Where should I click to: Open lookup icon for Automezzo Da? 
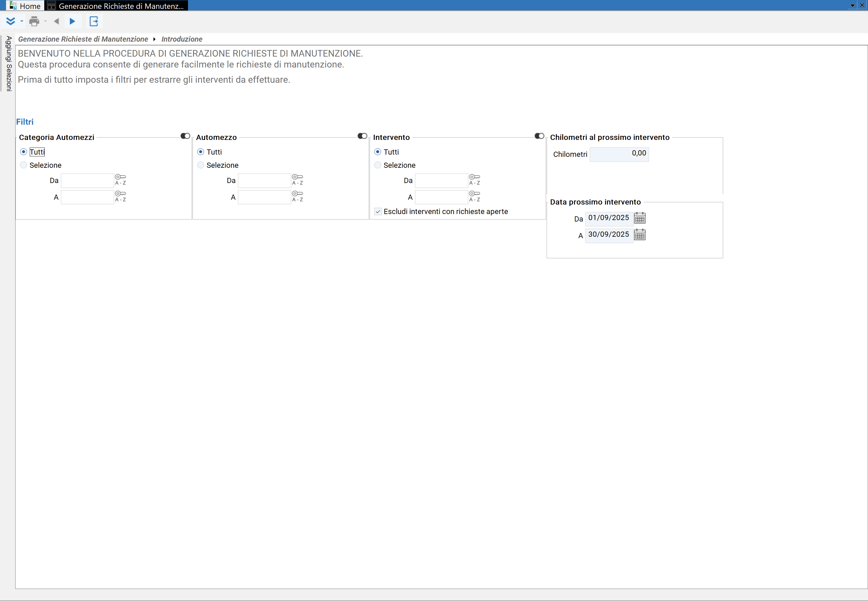click(298, 180)
